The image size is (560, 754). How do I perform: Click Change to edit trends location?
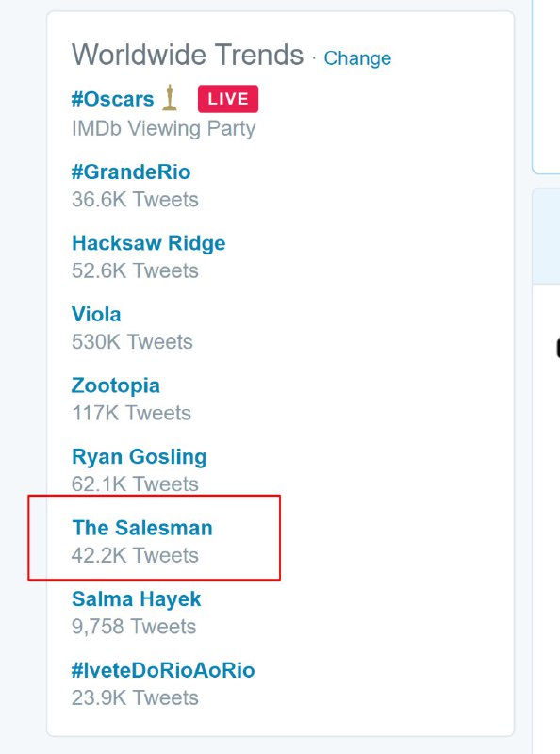click(358, 58)
